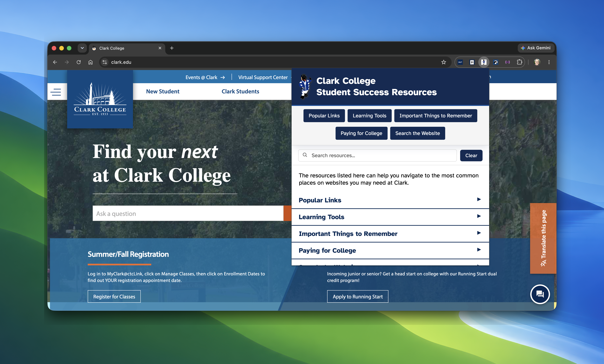
Task: Select the Important Things to Remember button
Action: point(436,116)
